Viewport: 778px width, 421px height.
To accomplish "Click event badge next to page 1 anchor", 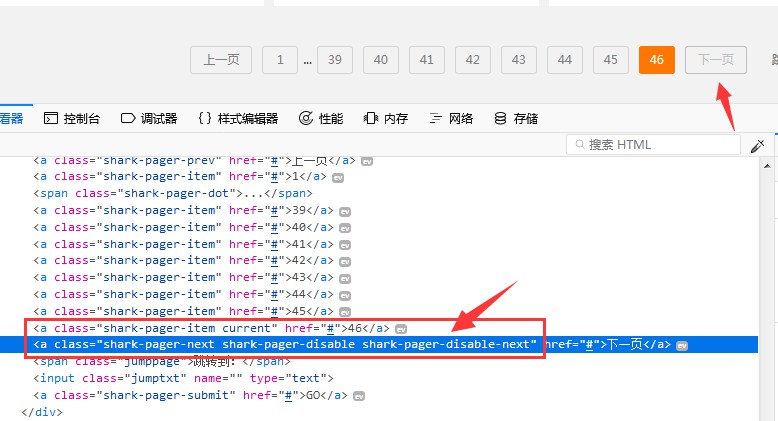I will (338, 178).
